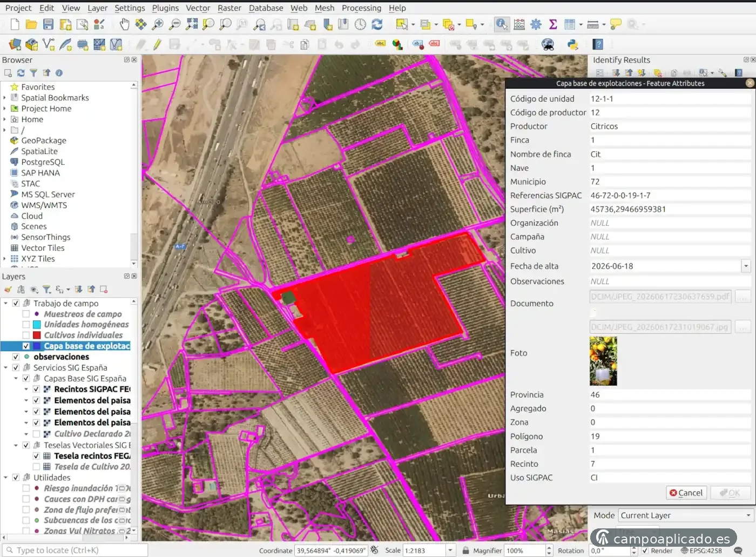Click the Foto orange tree thumbnail
The image size is (756, 557).
coord(603,361)
